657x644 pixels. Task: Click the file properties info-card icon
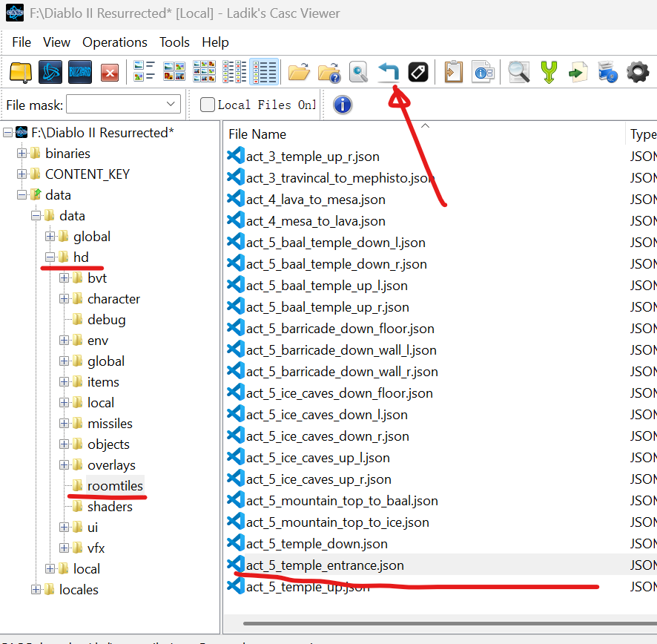point(483,72)
